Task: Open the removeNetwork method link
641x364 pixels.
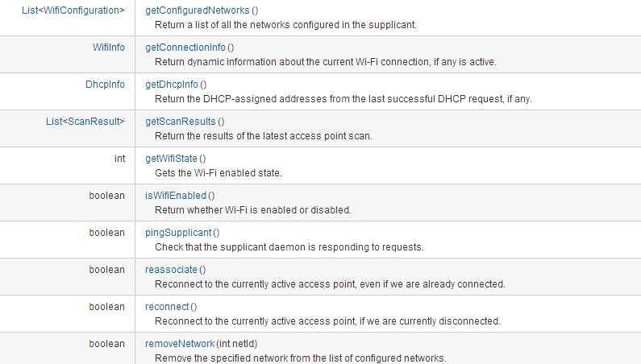Action: pyautogui.click(x=180, y=343)
